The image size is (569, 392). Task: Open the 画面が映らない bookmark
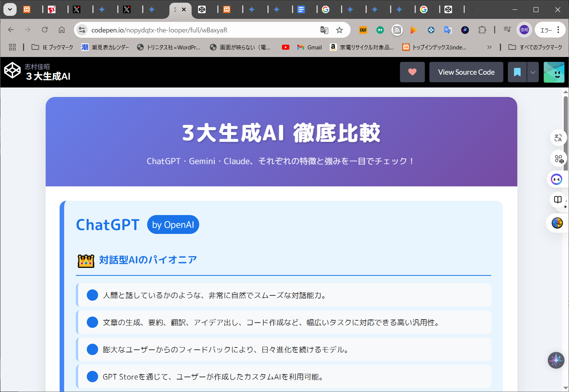(x=240, y=47)
